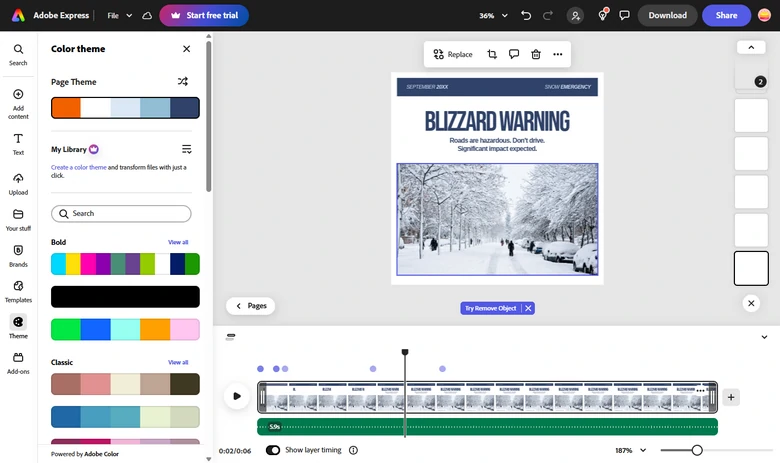Add comment on selected image
Viewport: 780px width, 463px height.
pos(514,54)
